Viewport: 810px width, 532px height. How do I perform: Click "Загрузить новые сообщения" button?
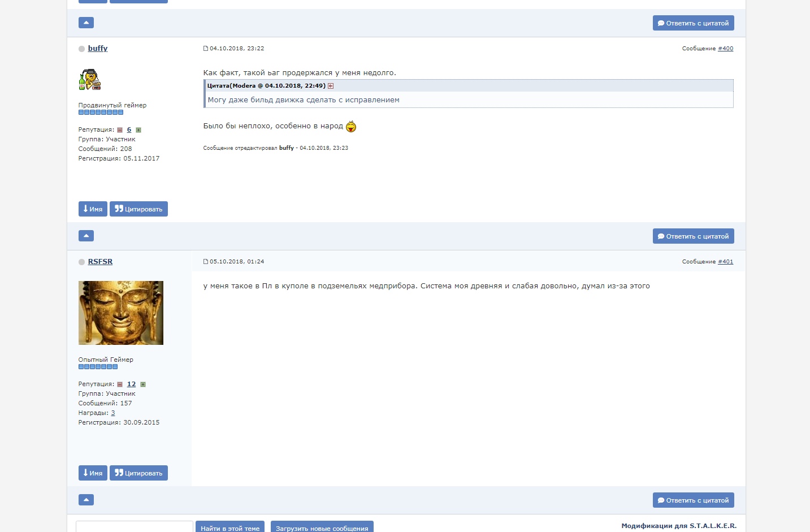[322, 527]
